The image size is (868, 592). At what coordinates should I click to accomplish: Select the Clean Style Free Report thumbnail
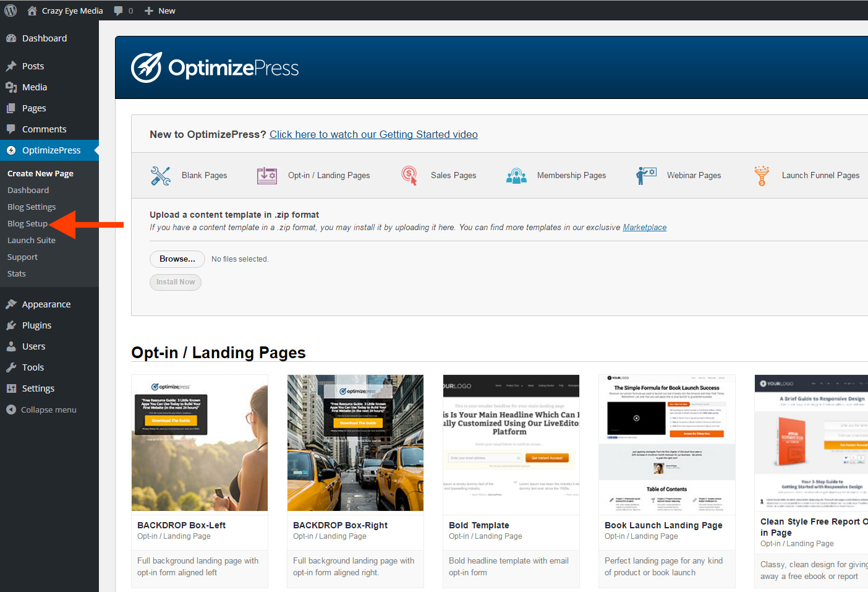coord(811,443)
